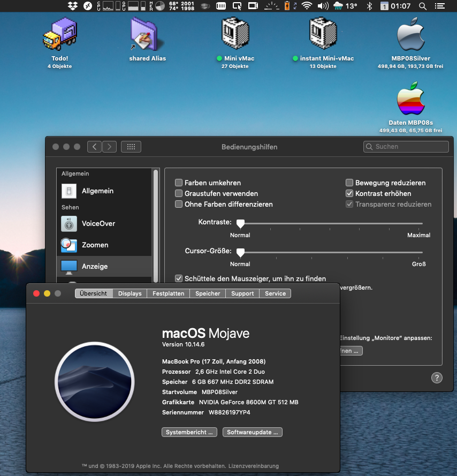The width and height of the screenshot is (457, 476).
Task: Open the volume control menu
Action: [x=323, y=6]
